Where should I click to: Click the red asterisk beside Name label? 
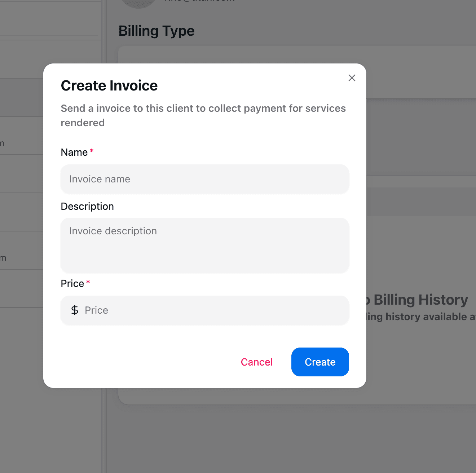point(92,151)
